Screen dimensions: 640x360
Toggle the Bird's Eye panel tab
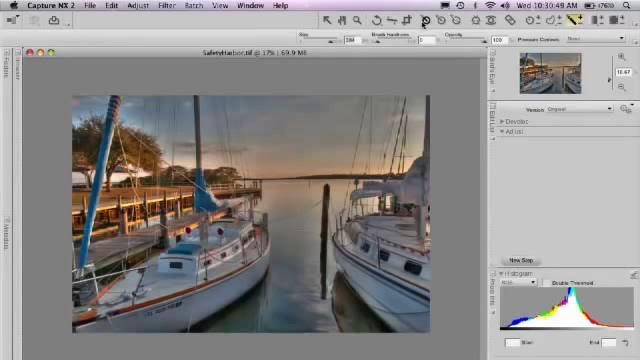[x=492, y=71]
